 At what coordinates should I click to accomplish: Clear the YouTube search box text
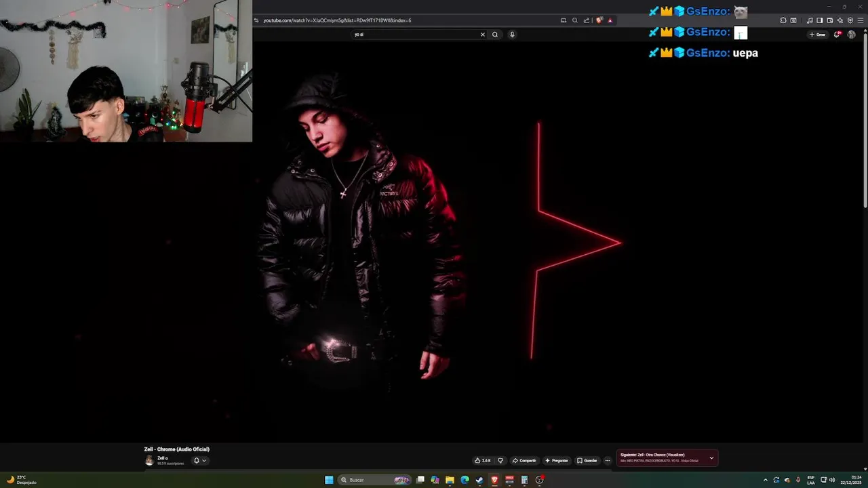[483, 35]
